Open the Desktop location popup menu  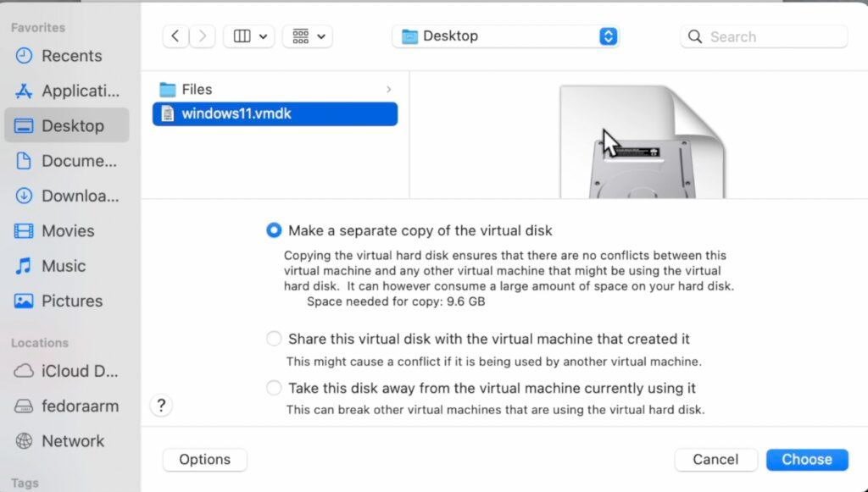click(x=505, y=36)
